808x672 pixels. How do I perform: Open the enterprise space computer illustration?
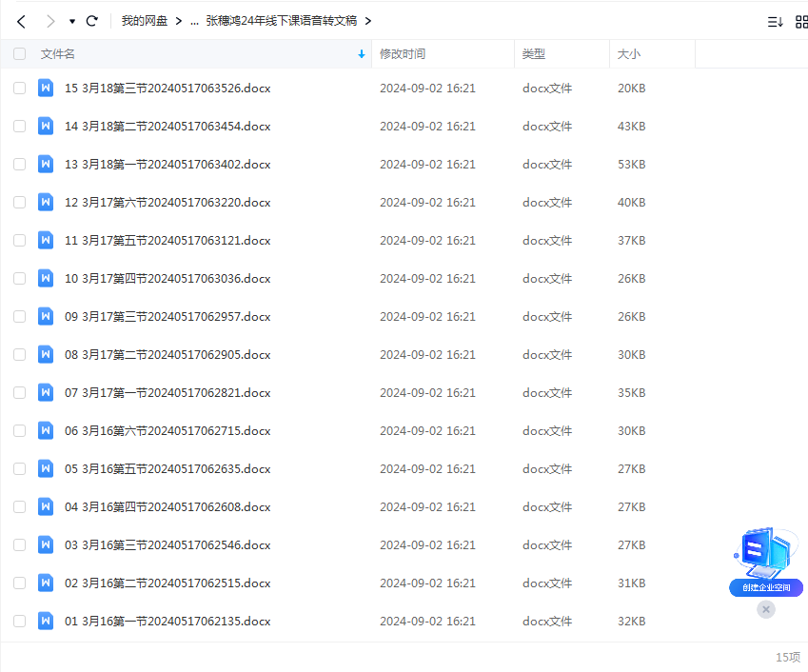point(766,552)
